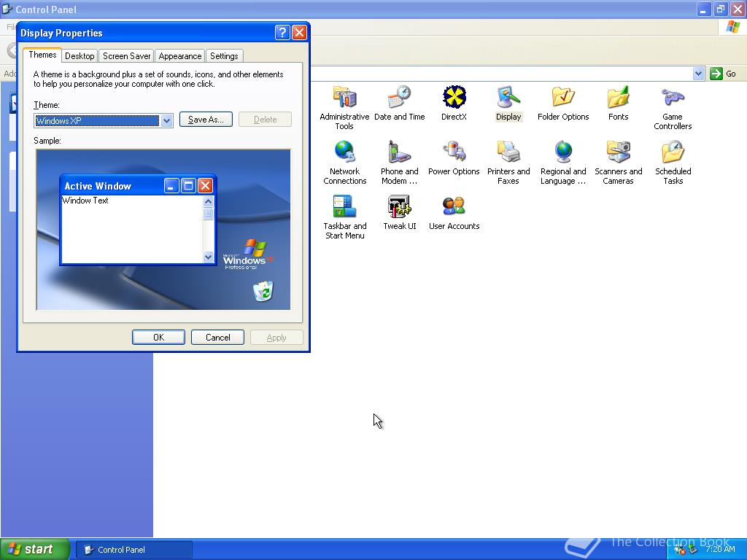The height and width of the screenshot is (560, 747).
Task: Click the theme sample preview image
Action: (163, 230)
